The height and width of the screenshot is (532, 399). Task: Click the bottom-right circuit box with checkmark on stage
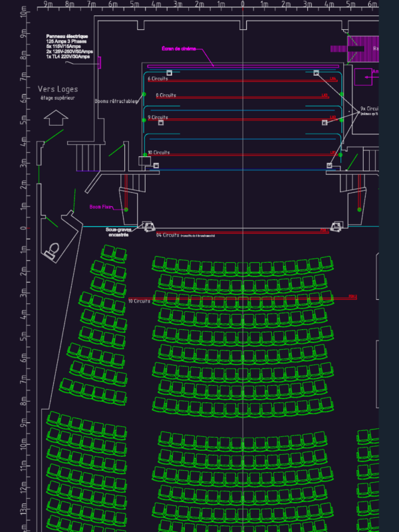pos(329,166)
